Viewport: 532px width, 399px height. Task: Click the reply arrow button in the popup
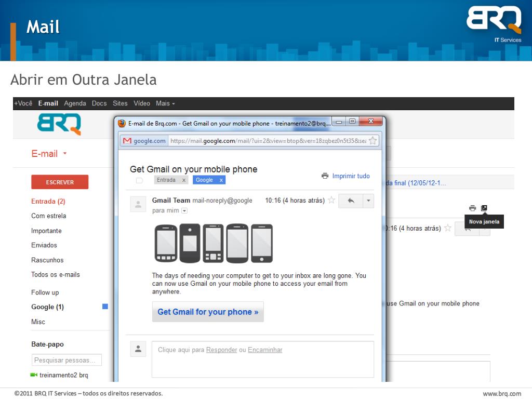coord(351,201)
